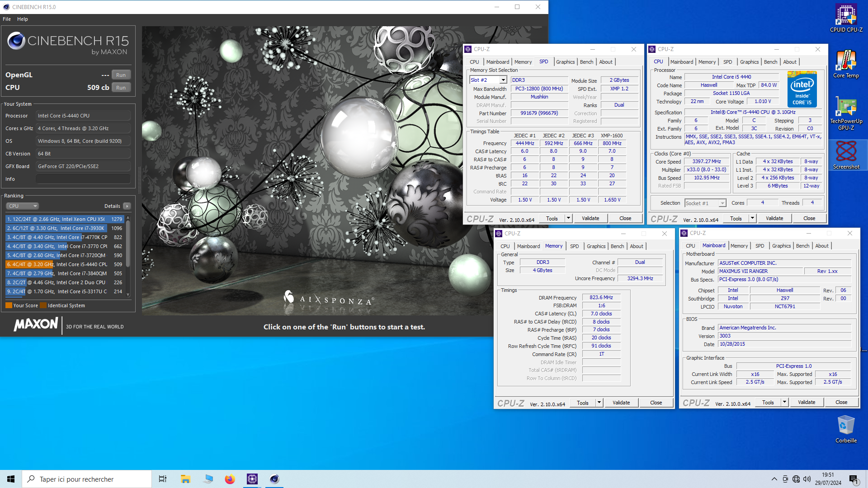Launch Firefox from the taskbar
The width and height of the screenshot is (868, 488).
click(x=230, y=479)
